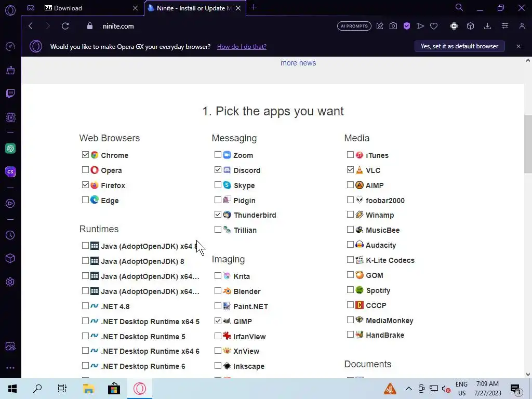
Task: Check the HandBrake checkbox
Action: click(350, 335)
